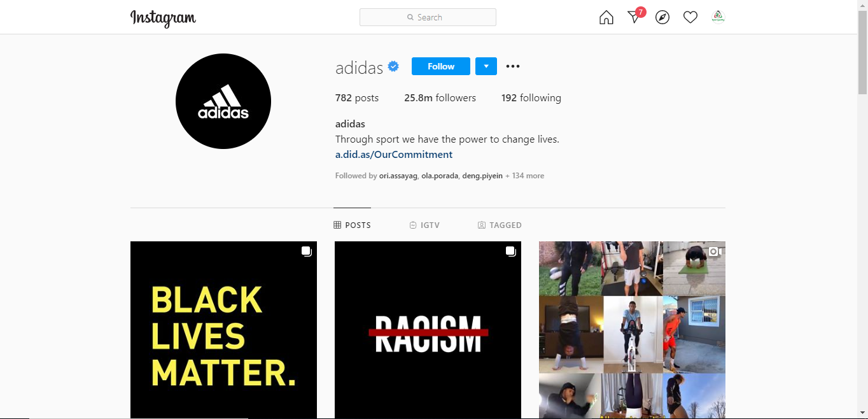Open the Explore compass icon
This screenshot has width=868, height=419.
pyautogui.click(x=662, y=17)
